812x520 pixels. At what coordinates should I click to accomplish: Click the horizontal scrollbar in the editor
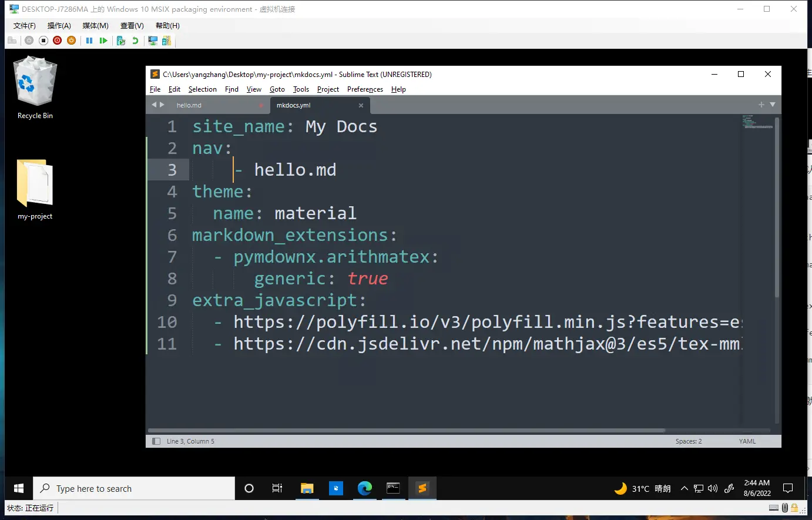point(405,430)
